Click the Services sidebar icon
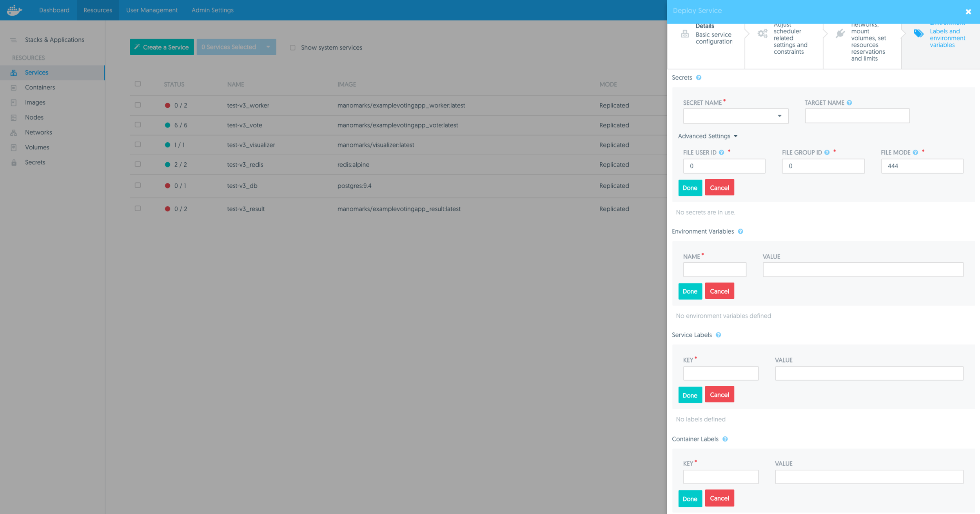 (x=14, y=72)
